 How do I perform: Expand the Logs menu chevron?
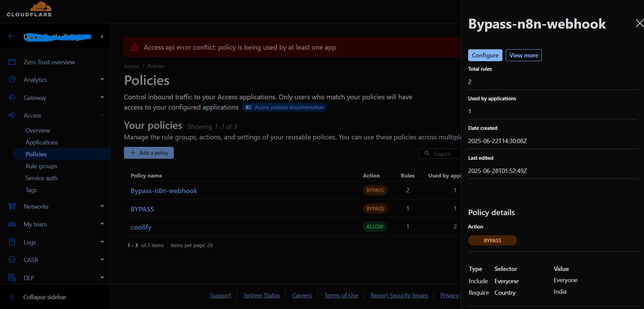102,242
